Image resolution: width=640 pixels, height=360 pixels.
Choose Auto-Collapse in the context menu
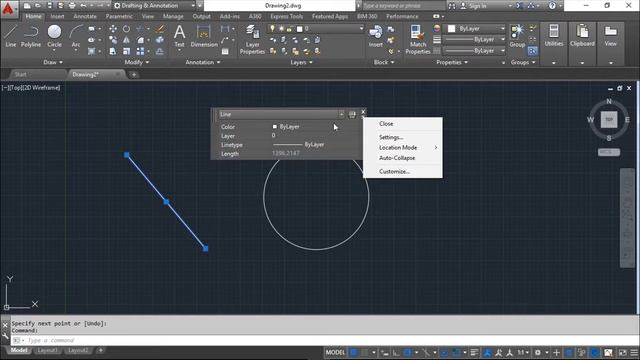pyautogui.click(x=397, y=158)
